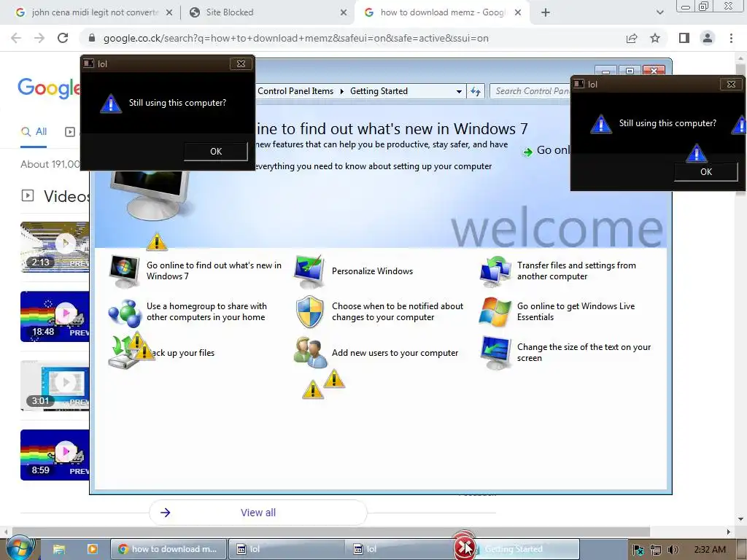Click the Control Panel Items breadcrumb
747x560 pixels.
(295, 91)
